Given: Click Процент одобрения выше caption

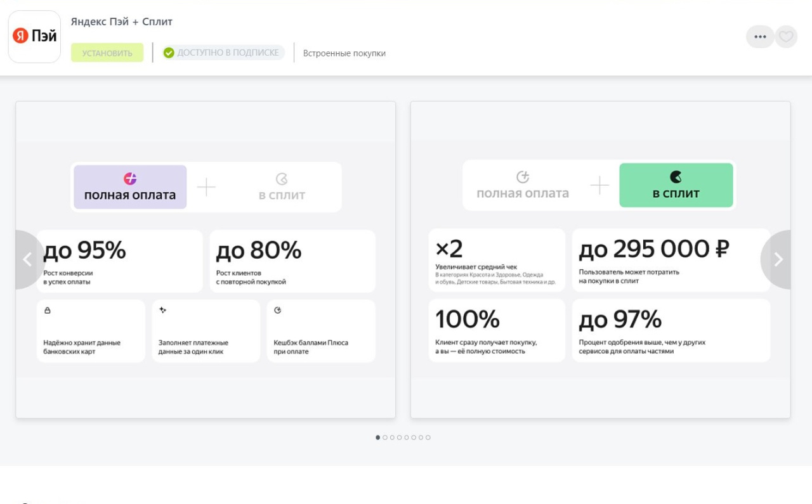Looking at the screenshot, I should [x=642, y=347].
